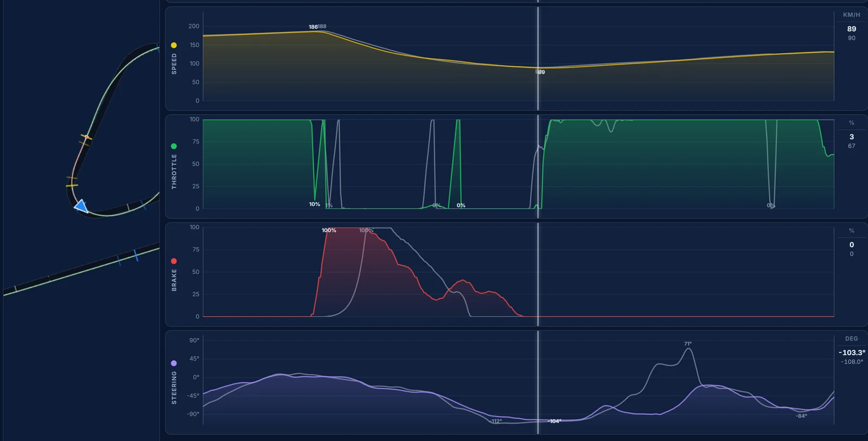
Task: Click the -112° steering minimum label
Action: click(496, 421)
